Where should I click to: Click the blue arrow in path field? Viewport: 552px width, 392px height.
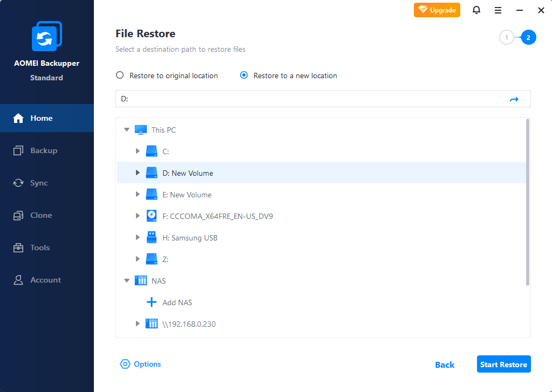tap(514, 99)
